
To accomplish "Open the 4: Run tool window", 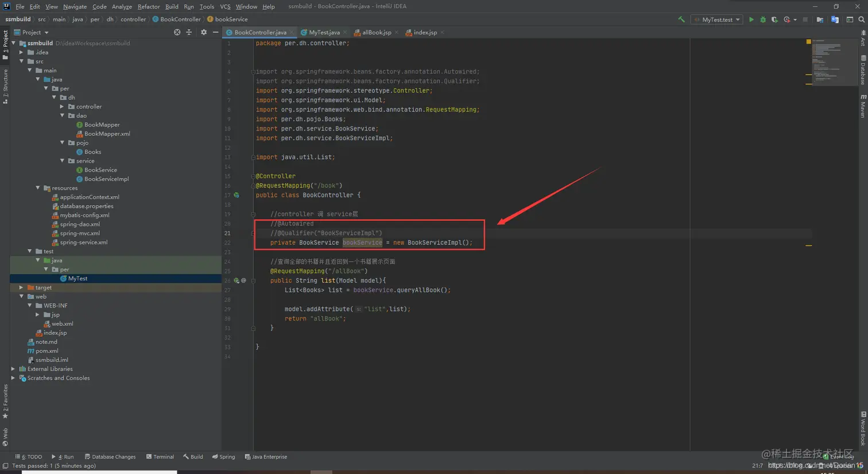I will pyautogui.click(x=63, y=457).
